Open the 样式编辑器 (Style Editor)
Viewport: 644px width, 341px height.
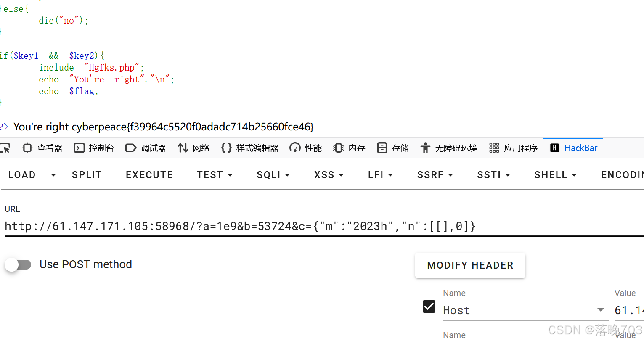[x=250, y=148]
